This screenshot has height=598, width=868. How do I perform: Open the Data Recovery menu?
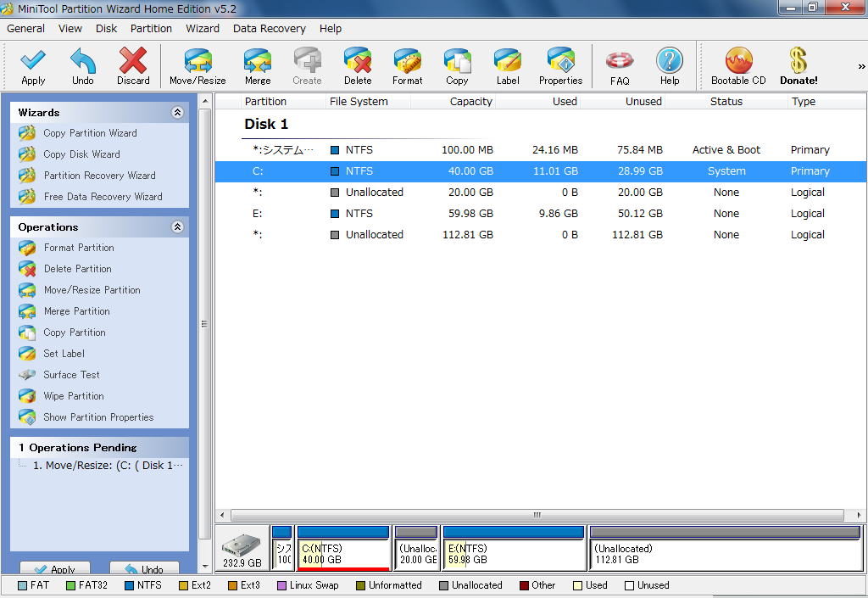pyautogui.click(x=270, y=28)
